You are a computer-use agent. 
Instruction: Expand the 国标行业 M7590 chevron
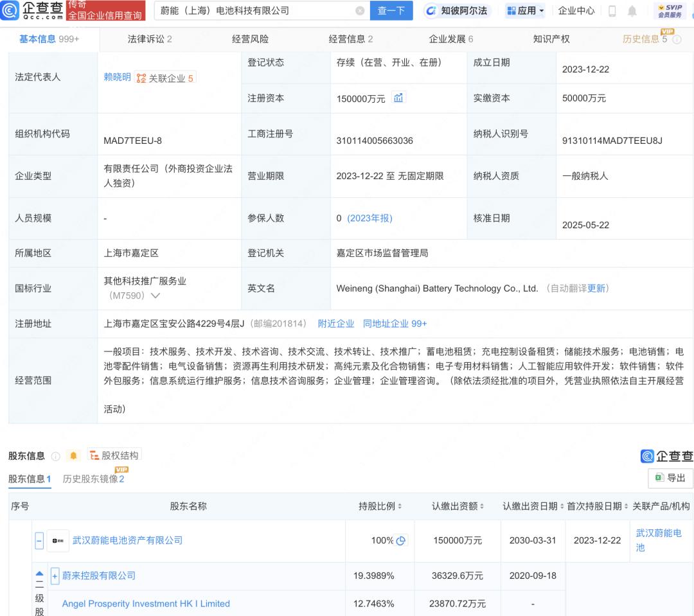point(156,295)
